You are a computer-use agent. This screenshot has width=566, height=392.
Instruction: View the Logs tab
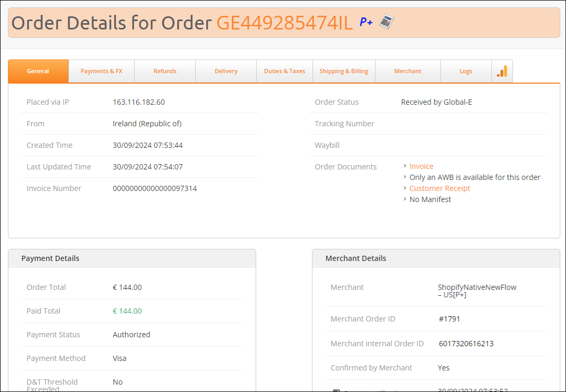pos(466,71)
